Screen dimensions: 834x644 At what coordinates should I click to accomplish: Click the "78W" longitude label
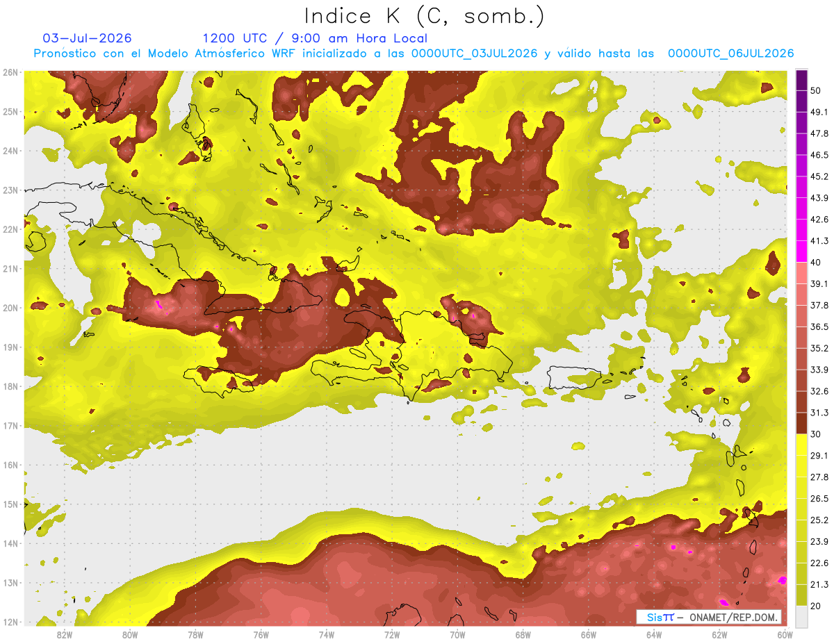195,634
